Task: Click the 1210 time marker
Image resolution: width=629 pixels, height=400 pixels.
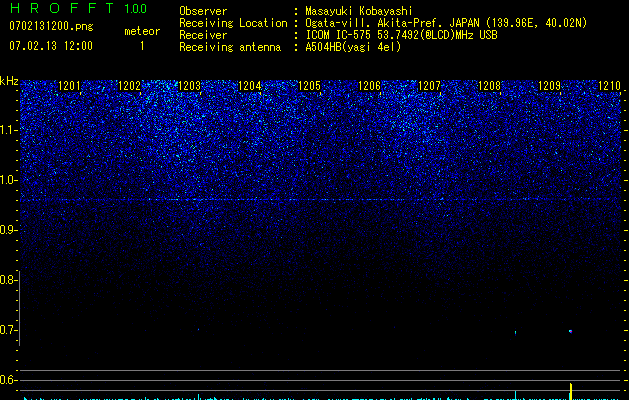Action: click(x=609, y=86)
